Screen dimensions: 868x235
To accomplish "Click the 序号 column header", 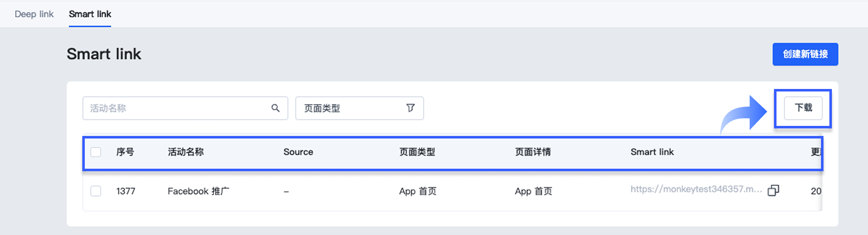I will 125,152.
